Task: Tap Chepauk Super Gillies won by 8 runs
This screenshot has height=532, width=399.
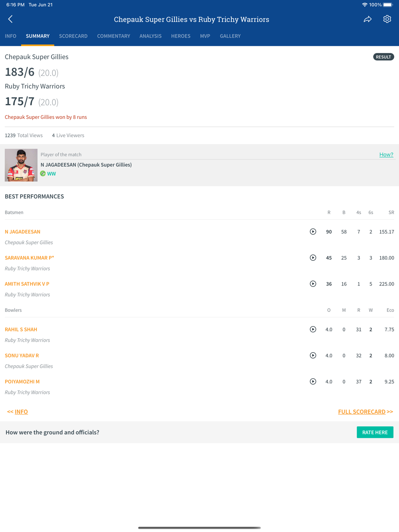Action: pyautogui.click(x=46, y=117)
